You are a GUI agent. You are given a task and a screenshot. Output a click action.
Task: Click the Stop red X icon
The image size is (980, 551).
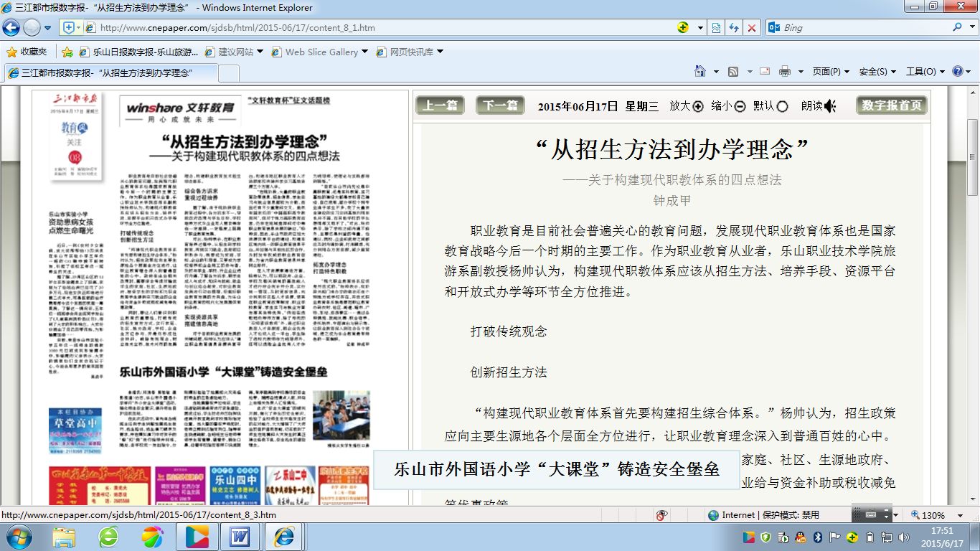751,28
